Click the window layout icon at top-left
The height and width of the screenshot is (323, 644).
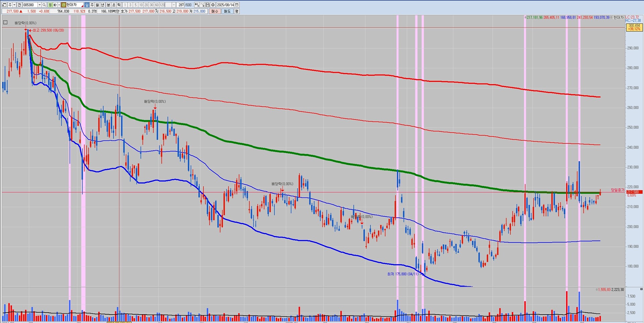pyautogui.click(x=4, y=5)
